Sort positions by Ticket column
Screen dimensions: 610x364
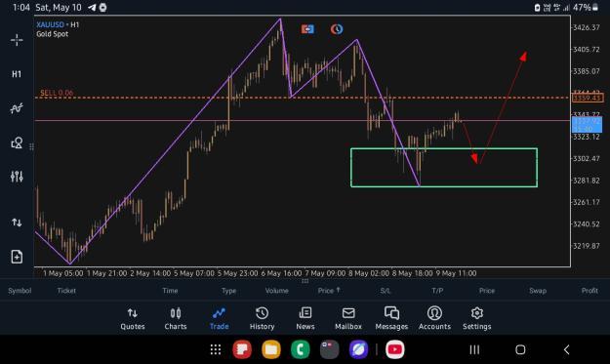coord(66,291)
